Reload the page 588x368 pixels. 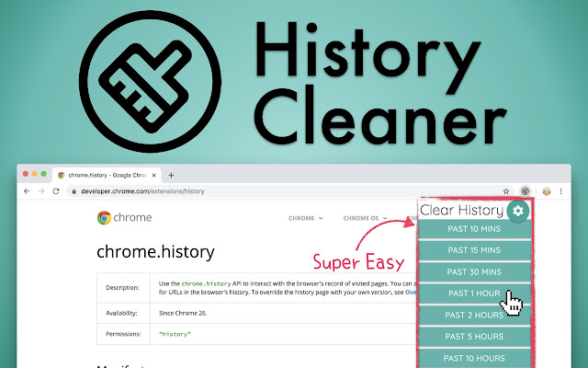point(56,191)
